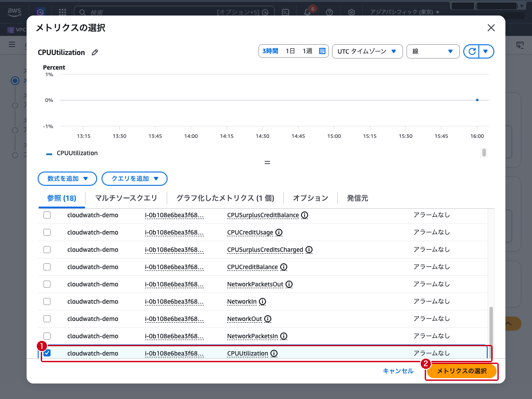Viewport: 532px width, 399px height.
Task: Click the AWS console search field
Action: click(174, 12)
